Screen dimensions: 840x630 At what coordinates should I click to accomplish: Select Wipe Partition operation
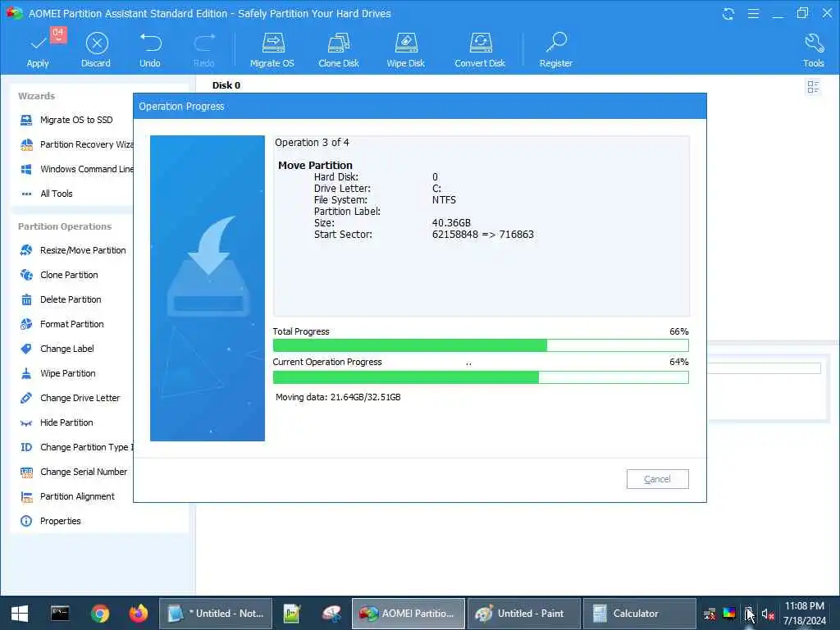[58, 373]
